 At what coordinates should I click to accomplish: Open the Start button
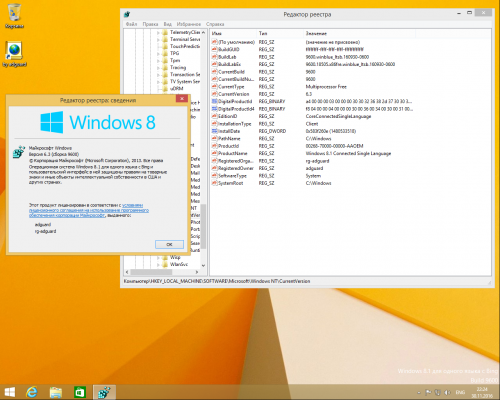[10, 392]
